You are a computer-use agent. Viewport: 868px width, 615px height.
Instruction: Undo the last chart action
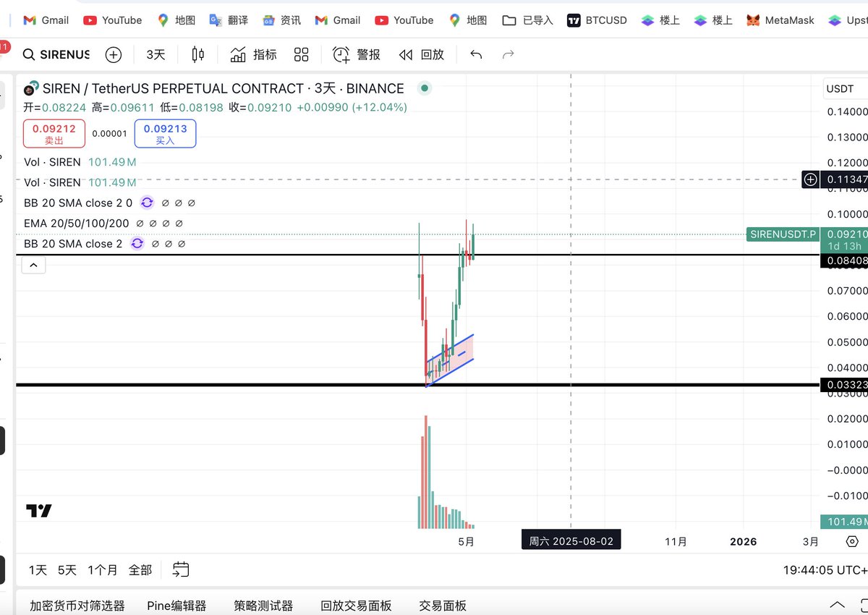point(476,54)
